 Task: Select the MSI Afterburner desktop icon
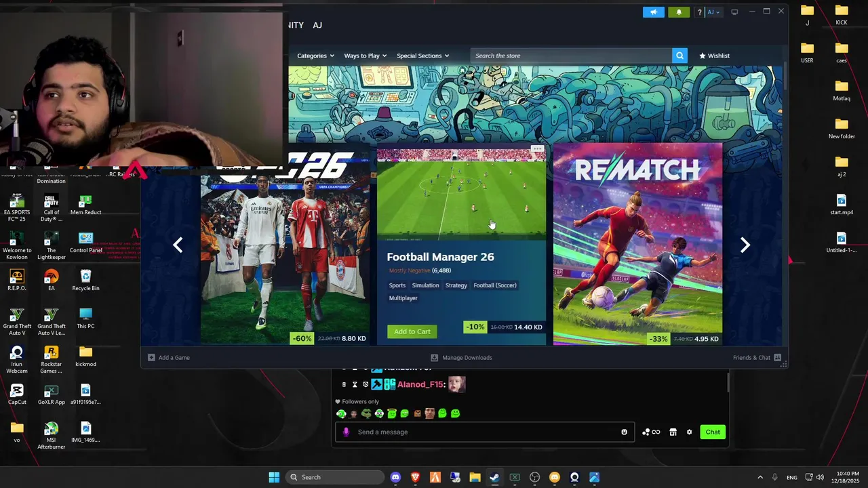(x=51, y=436)
